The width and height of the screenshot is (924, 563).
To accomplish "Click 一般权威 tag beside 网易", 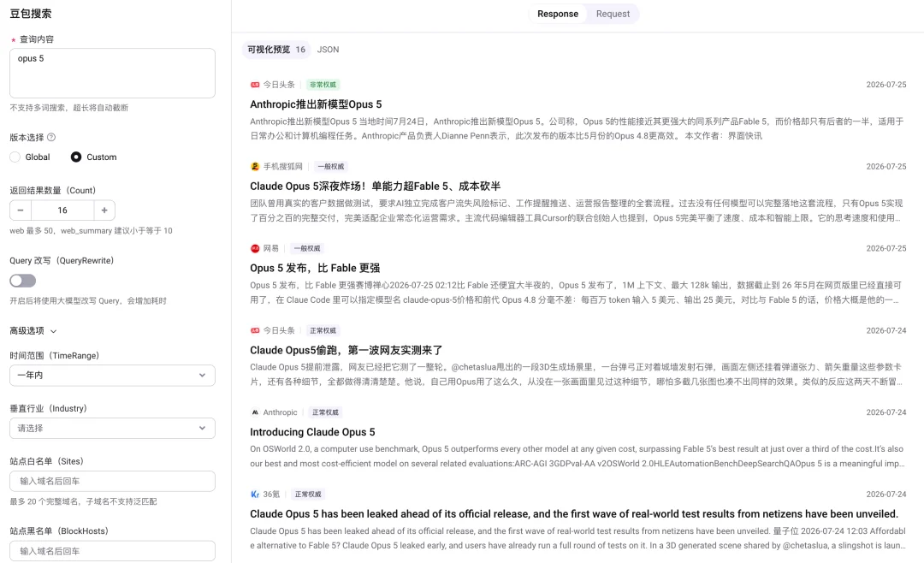I will coord(307,249).
